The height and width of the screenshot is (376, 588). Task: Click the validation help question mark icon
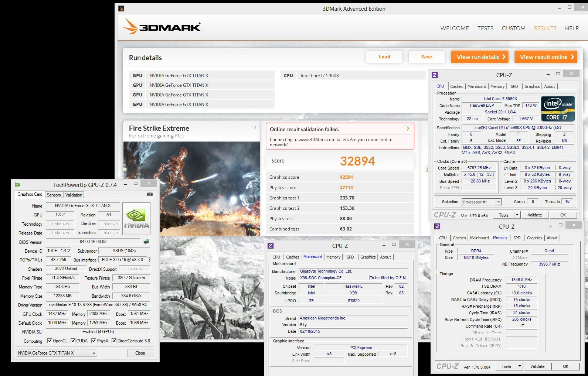coord(408,129)
